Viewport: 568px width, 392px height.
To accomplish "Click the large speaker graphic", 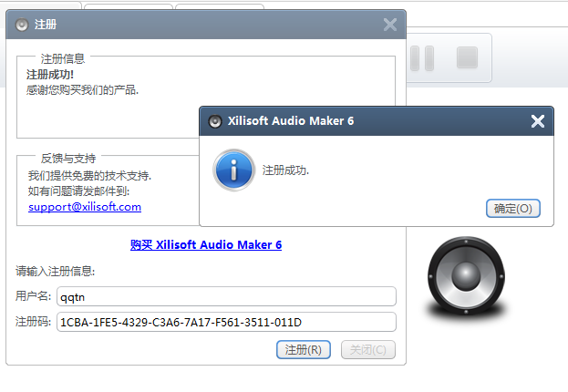I will point(463,275).
